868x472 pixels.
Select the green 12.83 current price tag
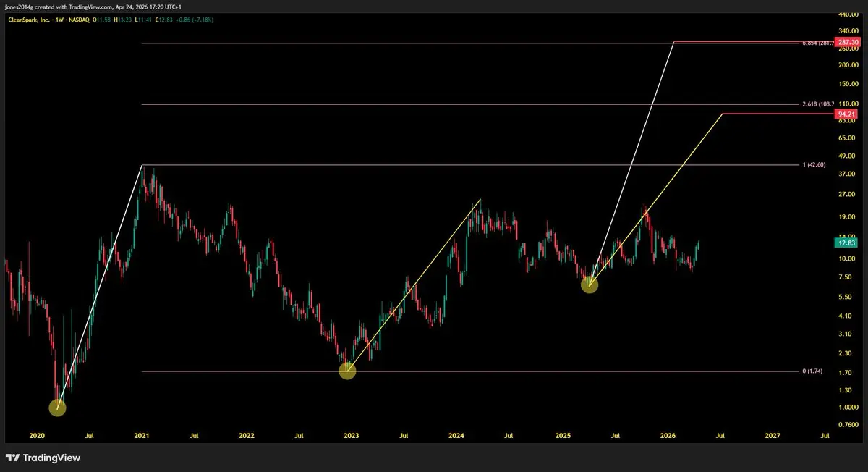(x=846, y=243)
